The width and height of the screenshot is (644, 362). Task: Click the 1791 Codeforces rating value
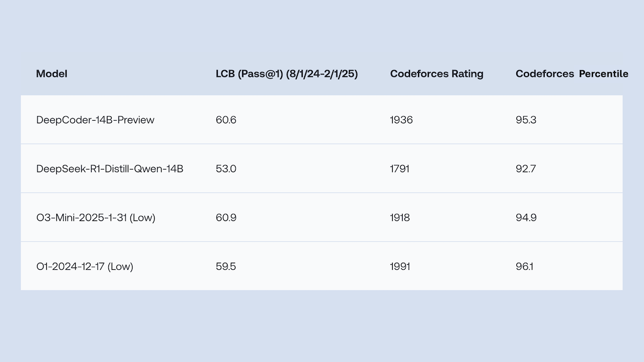point(400,169)
